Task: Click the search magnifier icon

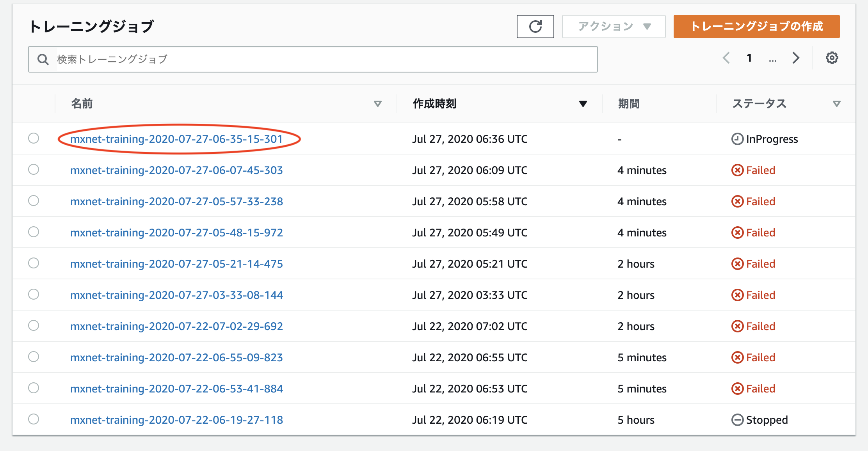Action: pos(43,60)
